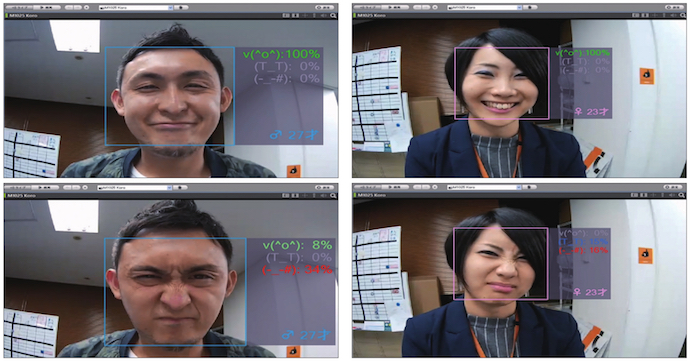Click the blue face detection box on frowning man
Screen dimensions: 690x361
coord(175,291)
